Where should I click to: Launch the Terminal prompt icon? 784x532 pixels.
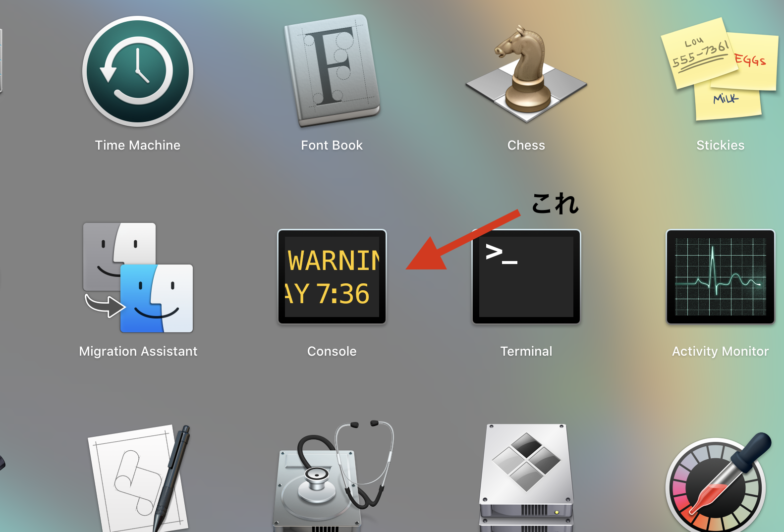pyautogui.click(x=526, y=276)
